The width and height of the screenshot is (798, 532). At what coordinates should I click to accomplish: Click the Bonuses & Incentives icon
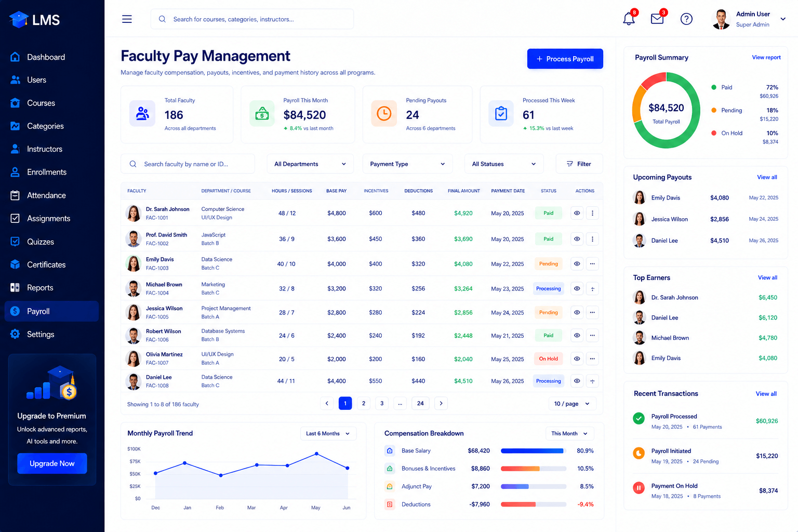[390, 469]
